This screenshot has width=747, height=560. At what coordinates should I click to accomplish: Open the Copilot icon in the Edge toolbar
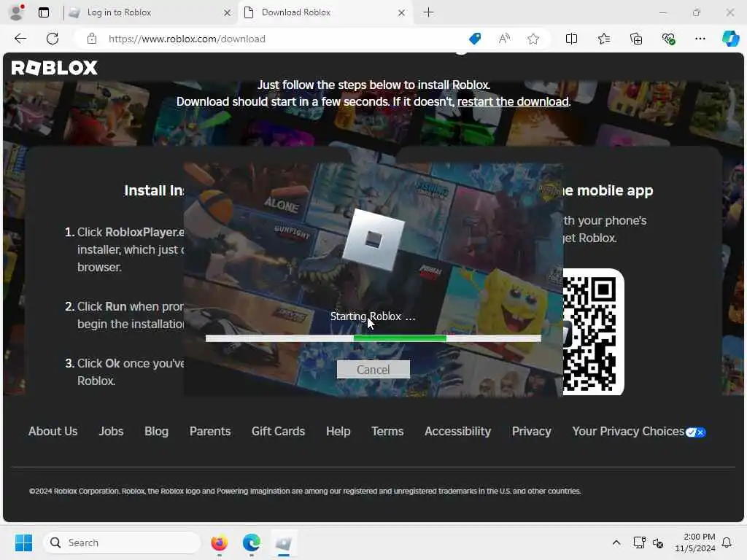(730, 39)
